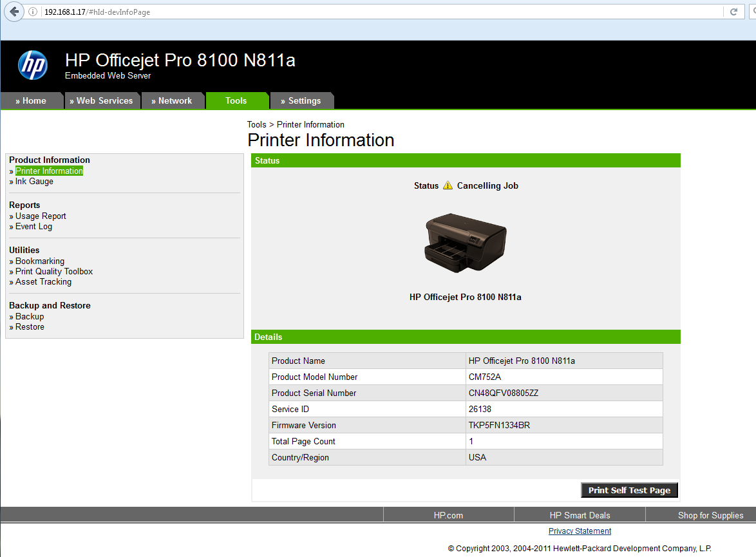Click the Total Page Count label
756x557 pixels.
[x=303, y=441]
